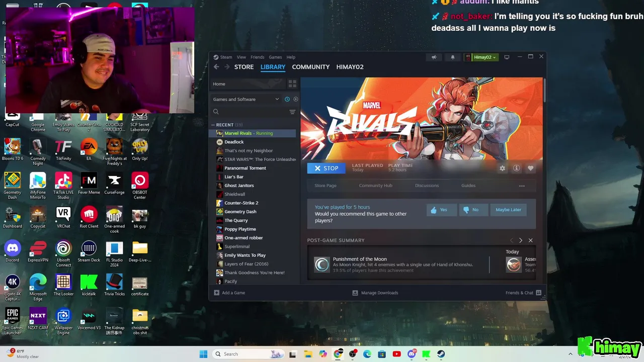Click the Steam library scrollbar
644x362 pixels.
click(x=544, y=90)
